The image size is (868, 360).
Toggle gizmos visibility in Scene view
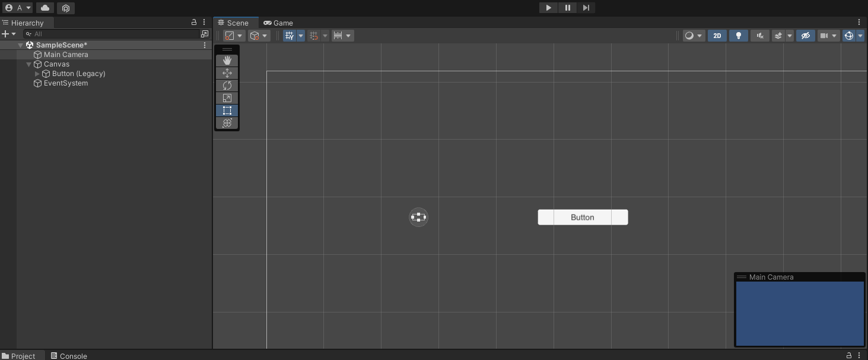849,36
